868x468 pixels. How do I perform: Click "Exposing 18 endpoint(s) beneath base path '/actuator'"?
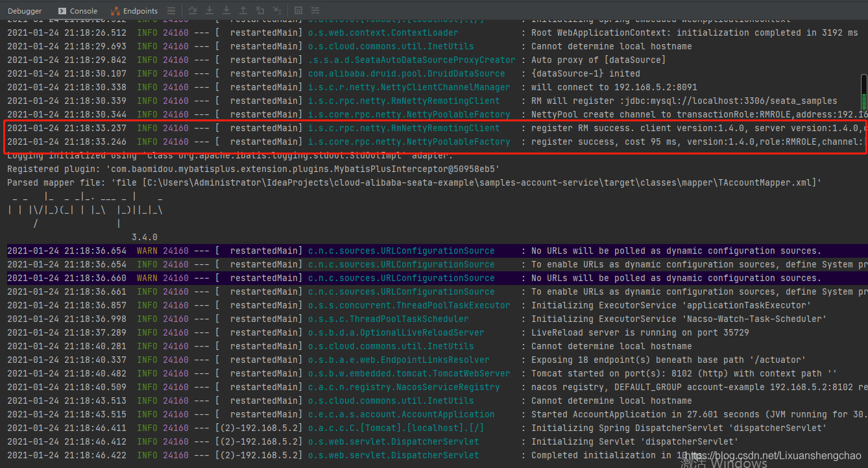pos(668,360)
